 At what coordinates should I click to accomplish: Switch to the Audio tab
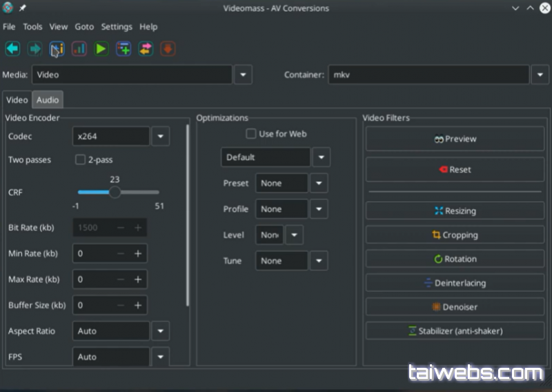pyautogui.click(x=48, y=100)
